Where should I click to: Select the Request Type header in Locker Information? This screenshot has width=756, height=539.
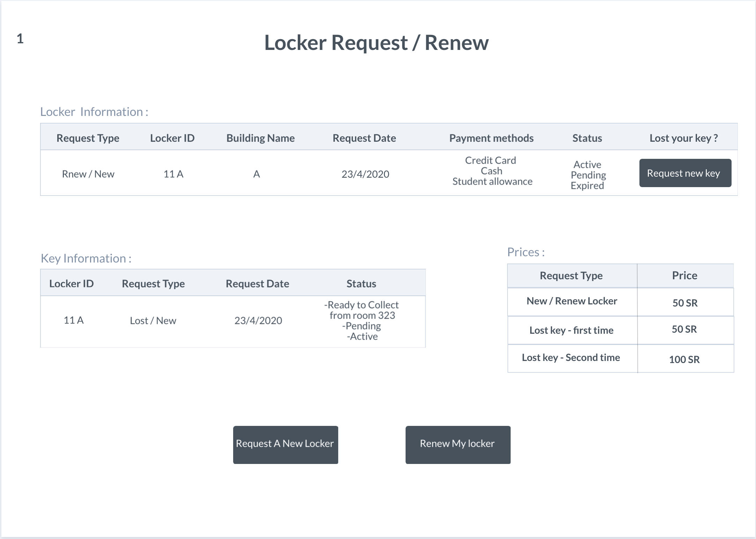88,138
